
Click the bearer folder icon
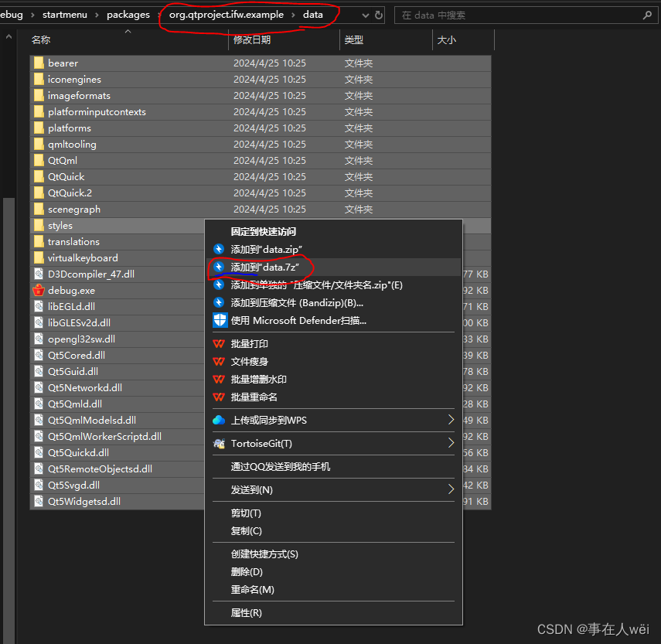pos(39,63)
